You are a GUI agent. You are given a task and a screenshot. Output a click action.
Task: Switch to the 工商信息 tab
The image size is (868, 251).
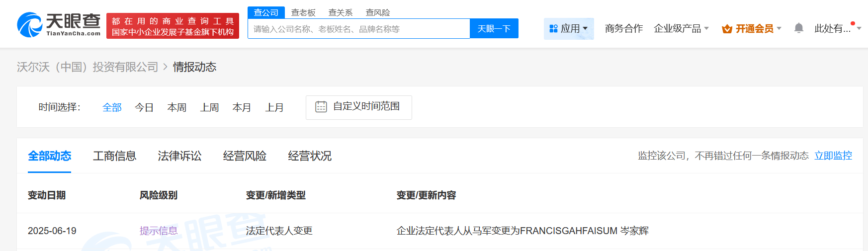(115, 156)
